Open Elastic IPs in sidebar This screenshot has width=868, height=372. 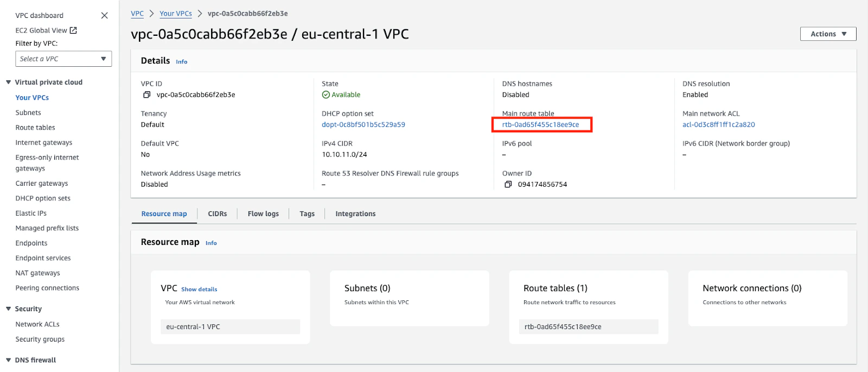click(x=31, y=213)
